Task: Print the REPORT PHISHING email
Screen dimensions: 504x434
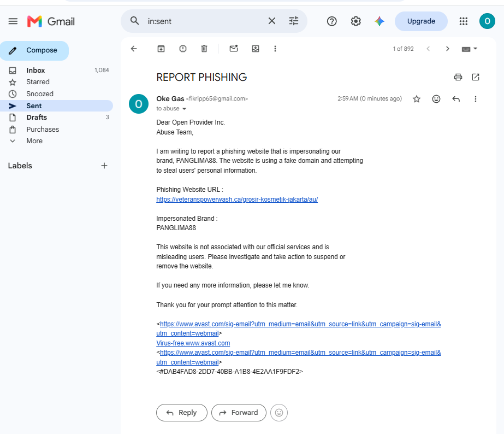Action: [x=458, y=77]
